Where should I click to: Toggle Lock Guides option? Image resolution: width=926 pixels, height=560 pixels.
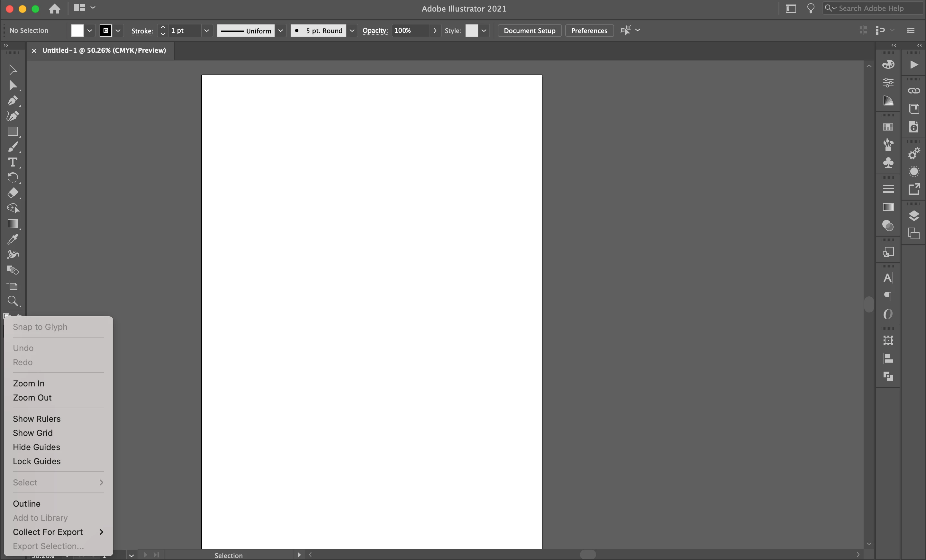tap(36, 461)
